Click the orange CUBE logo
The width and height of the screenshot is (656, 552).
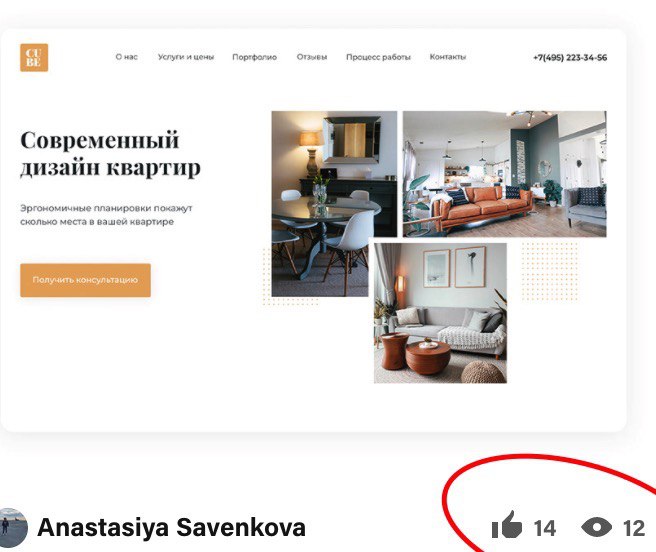point(34,57)
